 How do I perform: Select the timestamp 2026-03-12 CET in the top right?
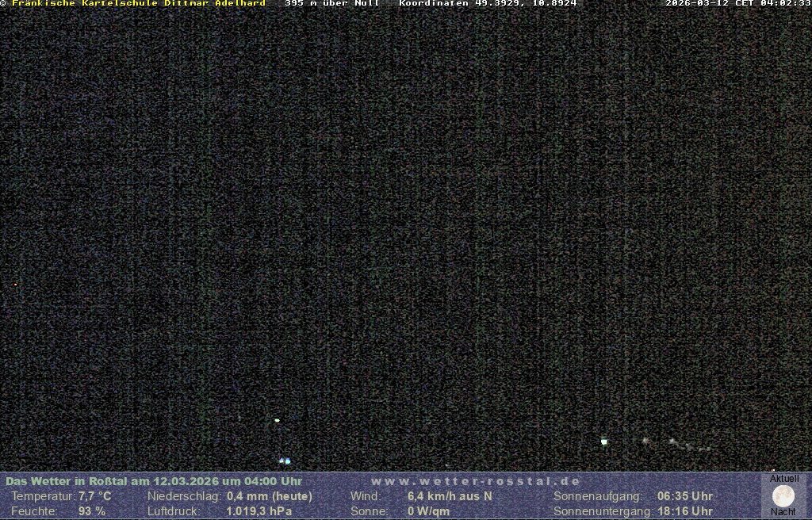(737, 3)
